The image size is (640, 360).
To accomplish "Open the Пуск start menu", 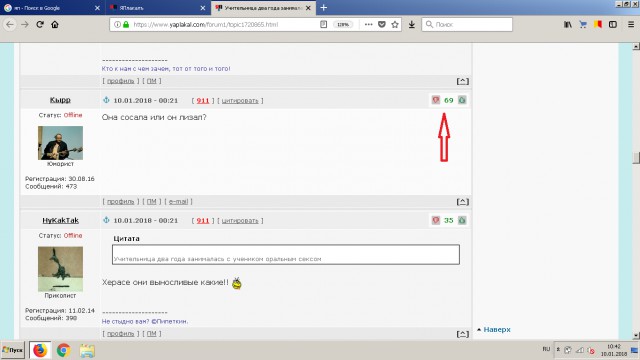I will tap(13, 350).
